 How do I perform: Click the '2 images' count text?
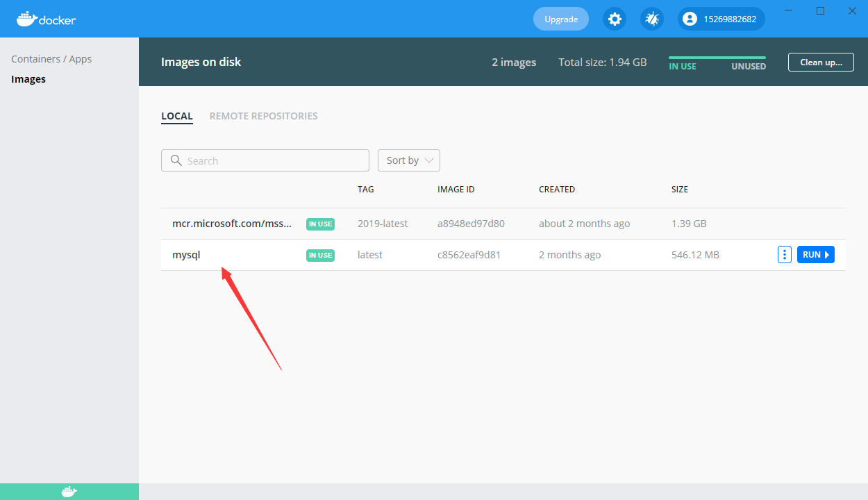(514, 62)
